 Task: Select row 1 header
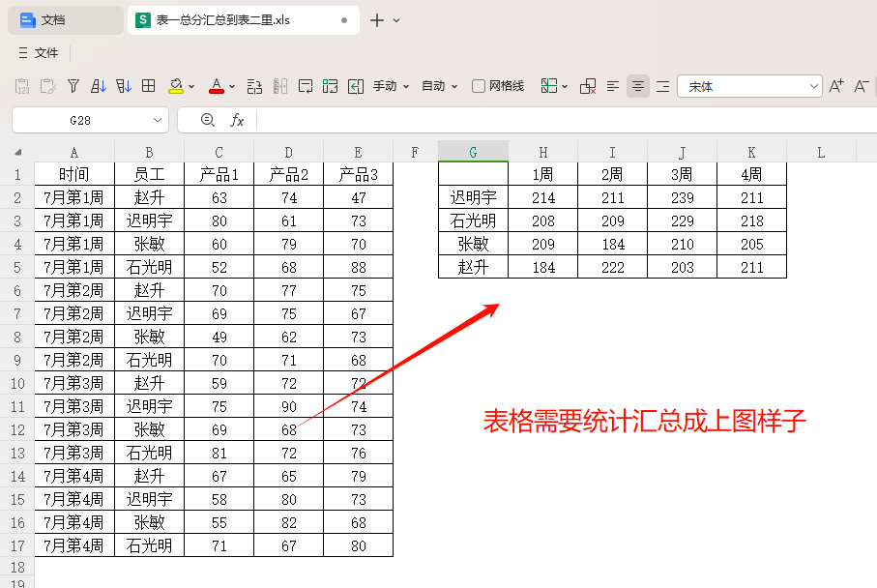(17, 174)
